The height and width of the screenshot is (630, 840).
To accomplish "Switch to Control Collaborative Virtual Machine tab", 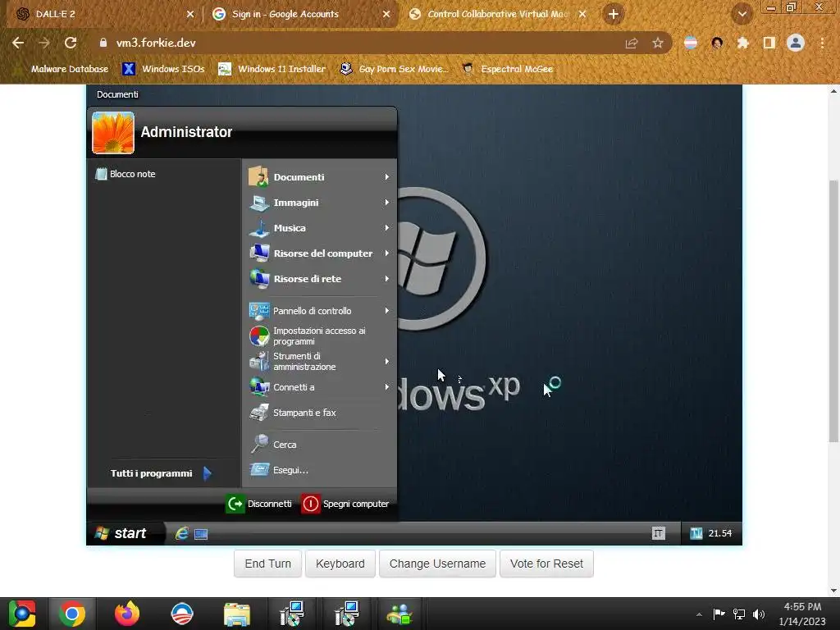I will click(496, 14).
